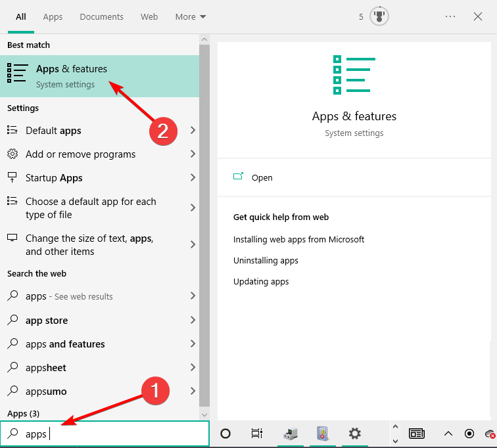Image resolution: width=497 pixels, height=448 pixels.
Task: Expand apps web results arrow
Action: pyautogui.click(x=193, y=296)
